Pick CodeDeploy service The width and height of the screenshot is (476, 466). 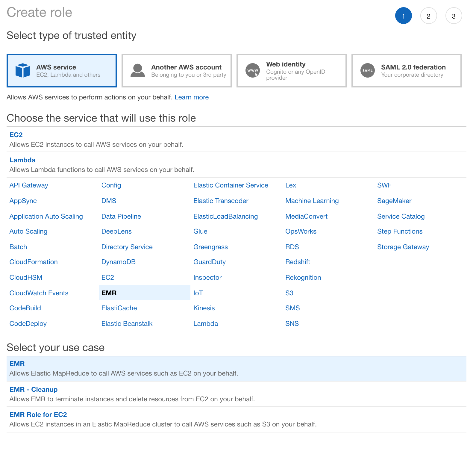[28, 324]
